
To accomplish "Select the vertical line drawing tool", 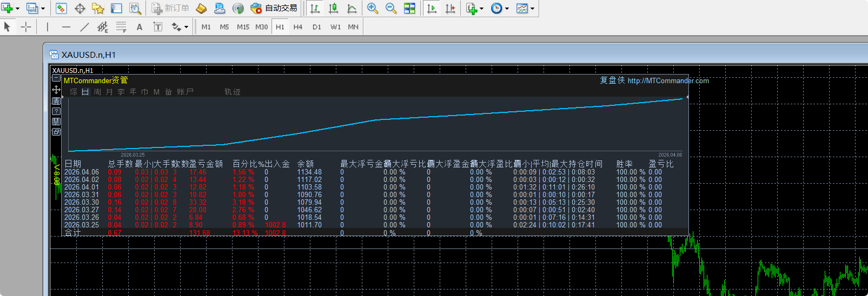I will [48, 27].
